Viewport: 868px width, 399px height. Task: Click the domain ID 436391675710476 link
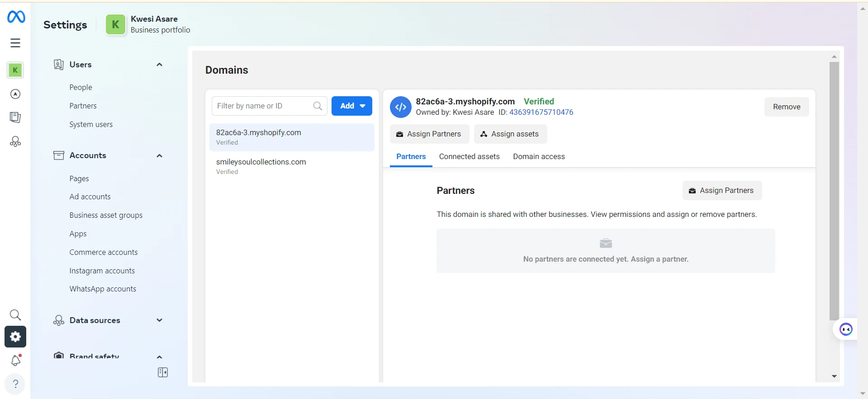[541, 112]
